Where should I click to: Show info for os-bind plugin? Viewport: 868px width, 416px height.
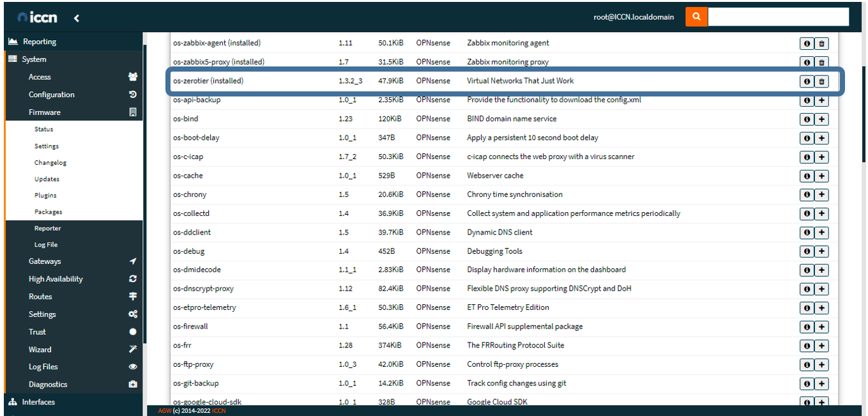(807, 119)
